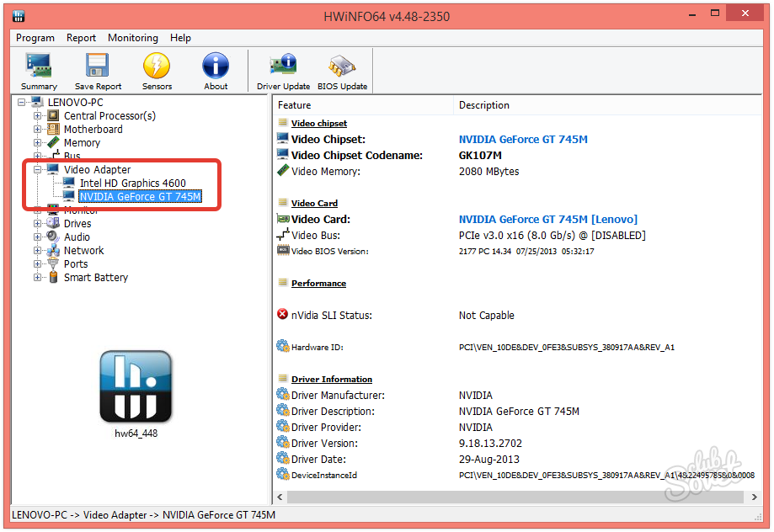The image size is (774, 532).
Task: Click the Description column header
Action: point(483,105)
